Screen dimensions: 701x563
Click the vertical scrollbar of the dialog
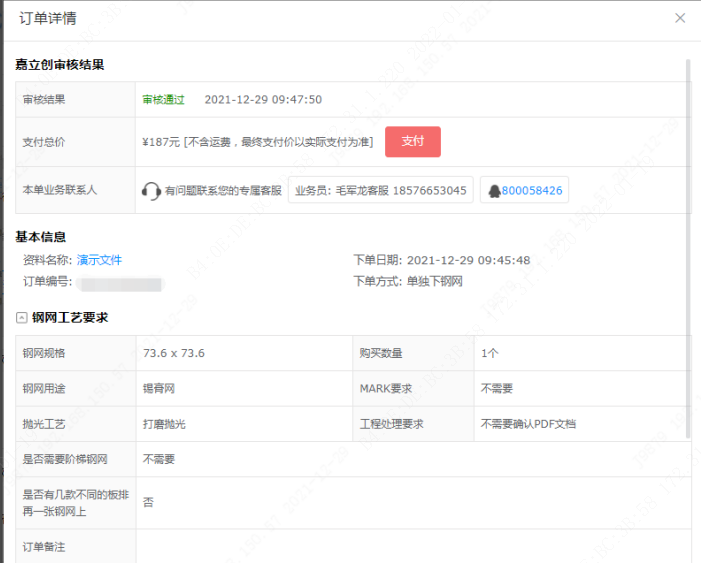(x=687, y=250)
